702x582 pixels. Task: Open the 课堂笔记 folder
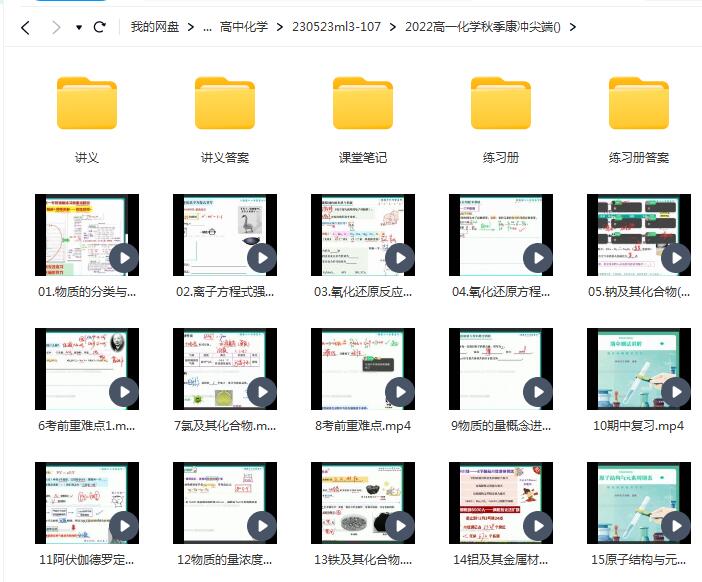point(363,103)
